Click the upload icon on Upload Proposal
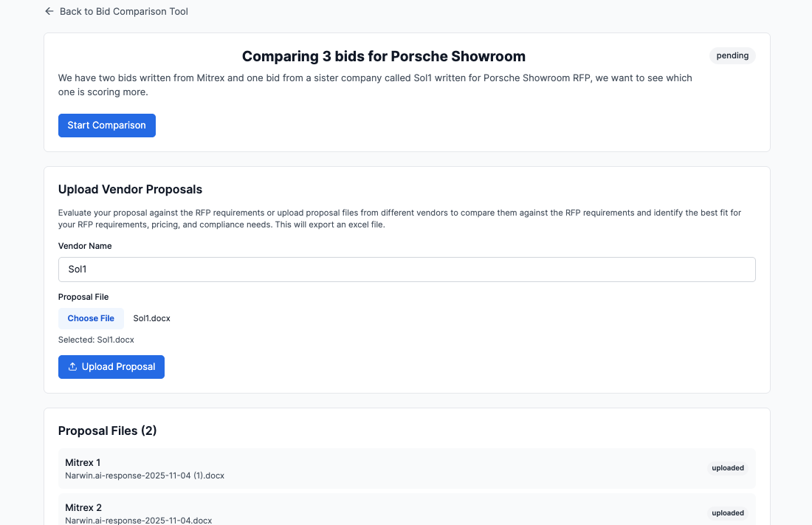 point(72,367)
